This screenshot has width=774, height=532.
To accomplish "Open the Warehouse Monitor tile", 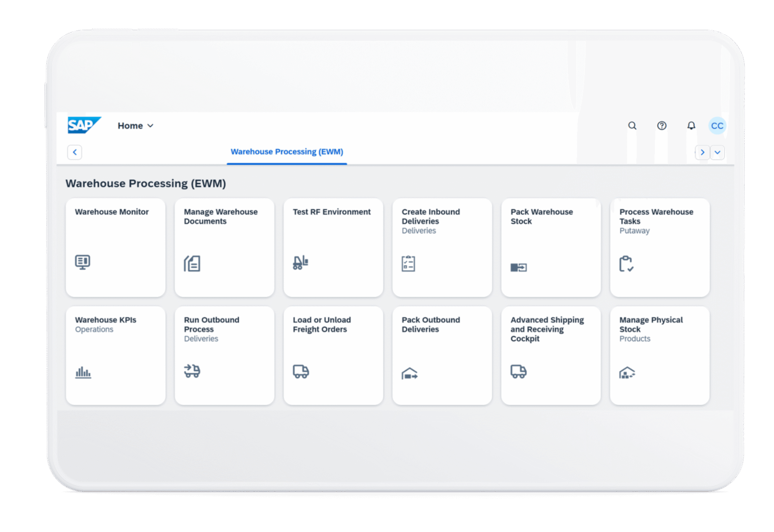I will [x=115, y=248].
